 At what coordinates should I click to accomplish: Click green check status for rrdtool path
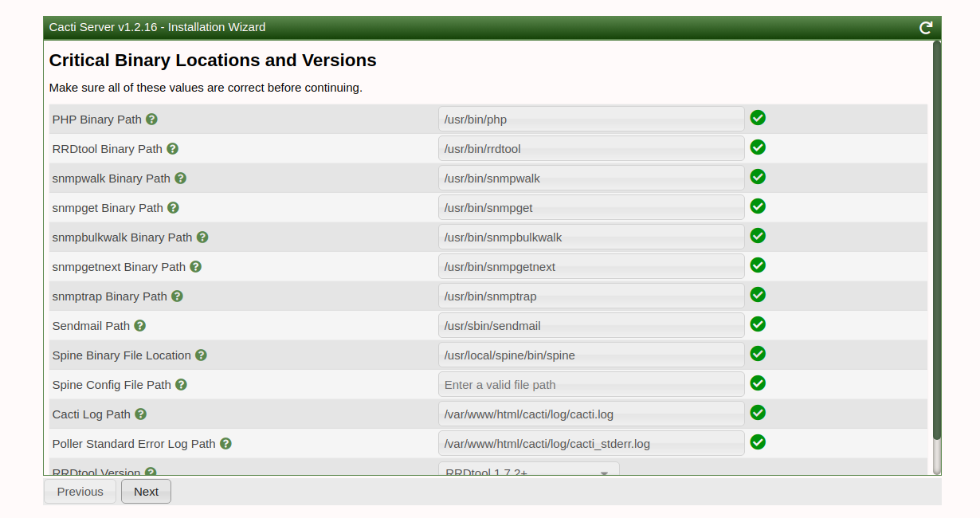[x=758, y=147]
